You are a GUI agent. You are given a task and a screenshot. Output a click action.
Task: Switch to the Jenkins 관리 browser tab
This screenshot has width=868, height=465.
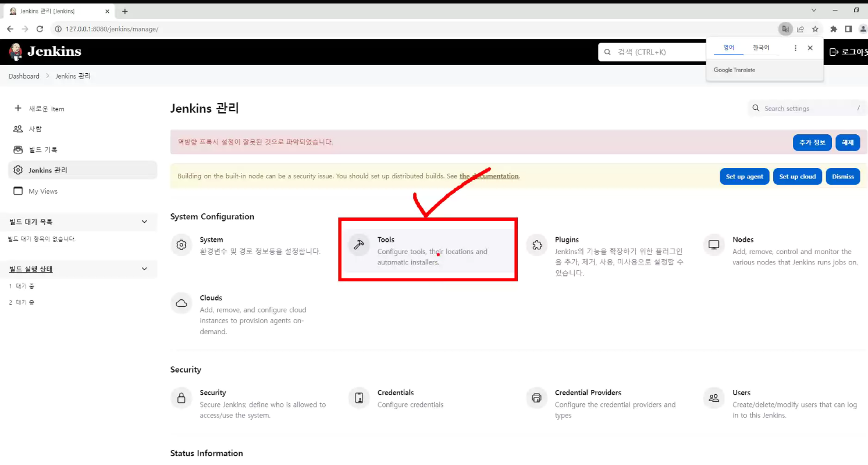pos(58,11)
